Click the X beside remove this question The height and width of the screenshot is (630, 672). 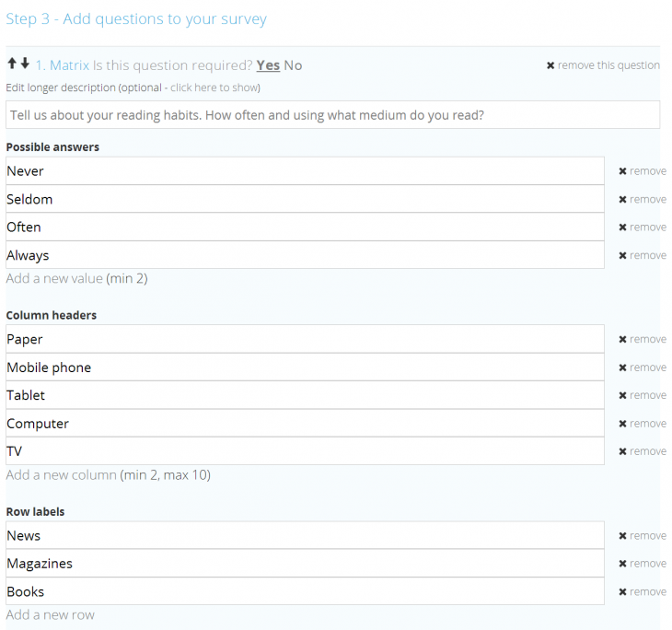click(x=550, y=65)
